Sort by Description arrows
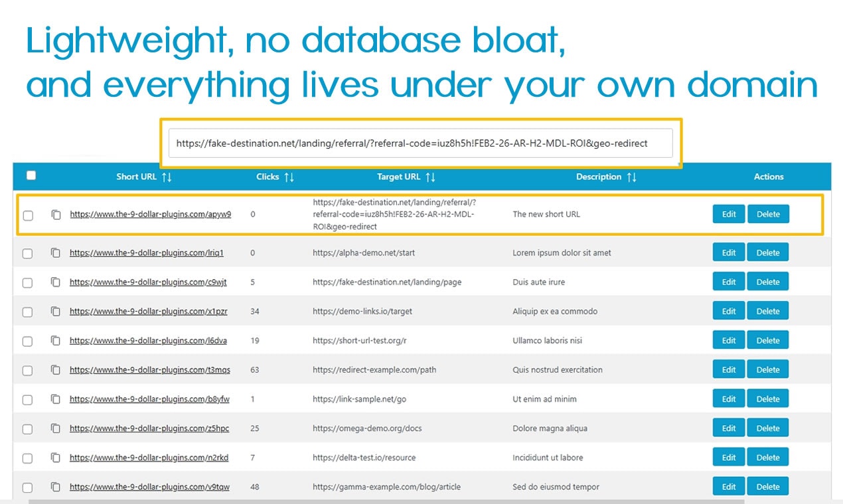This screenshot has height=504, width=843. 631,177
